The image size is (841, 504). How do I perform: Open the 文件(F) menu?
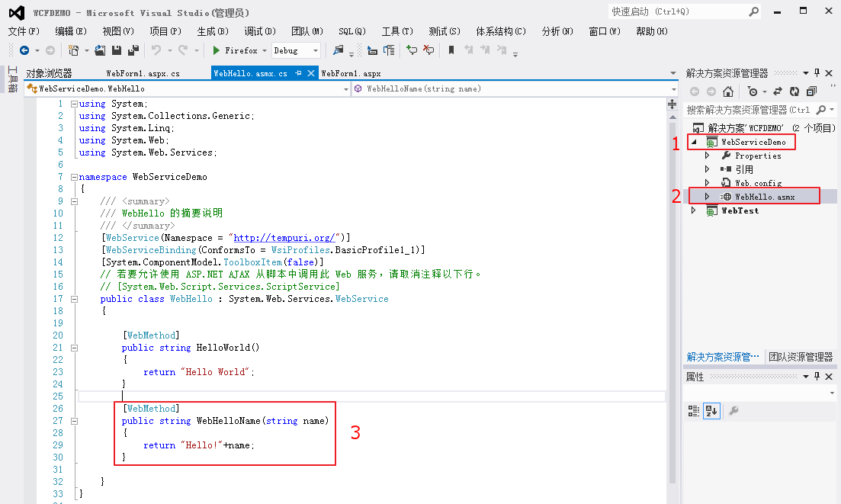coord(24,31)
